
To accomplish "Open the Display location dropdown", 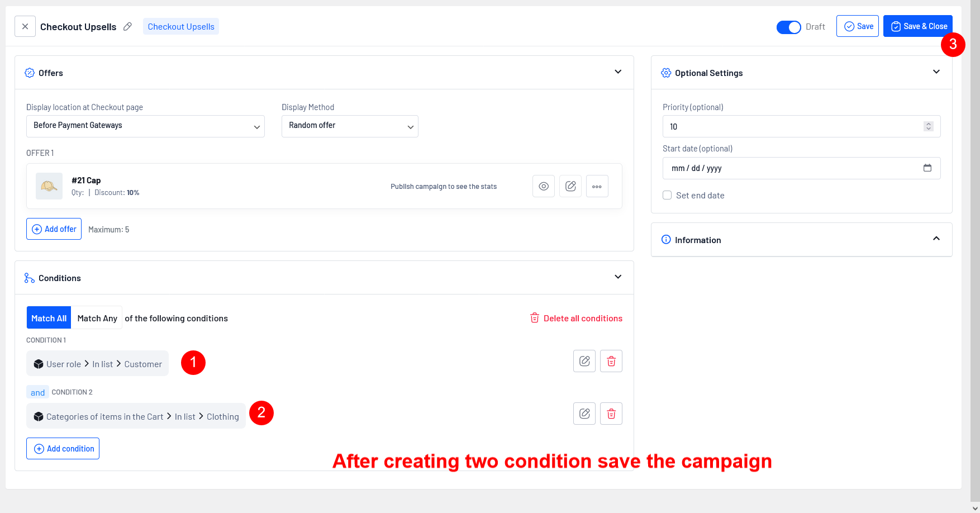I will click(x=145, y=126).
